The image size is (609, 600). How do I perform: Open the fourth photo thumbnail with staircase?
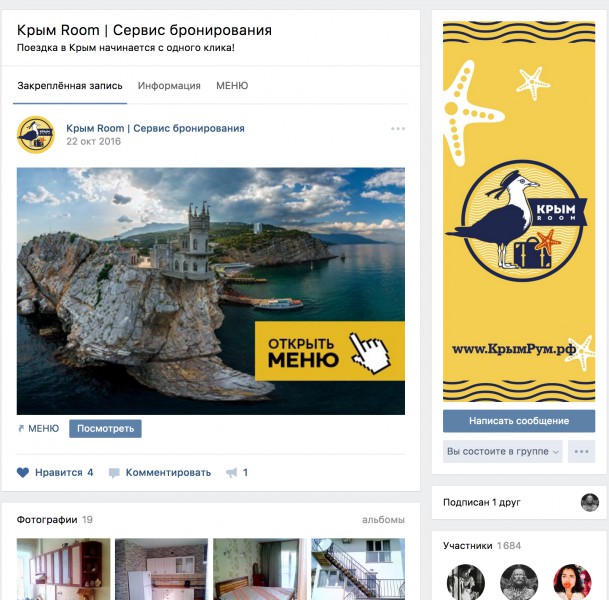pyautogui.click(x=358, y=569)
